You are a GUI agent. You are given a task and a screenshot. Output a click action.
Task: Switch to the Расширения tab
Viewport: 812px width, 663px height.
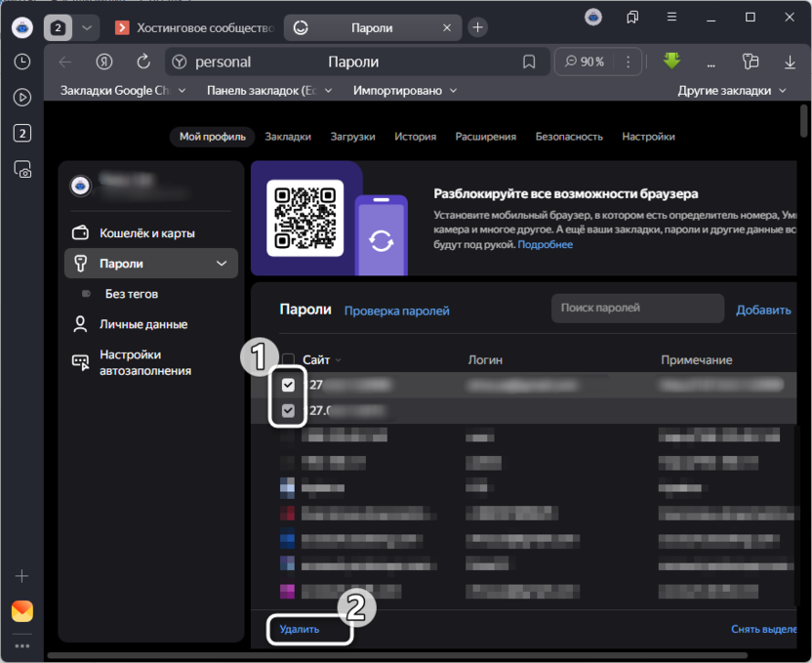(x=485, y=137)
